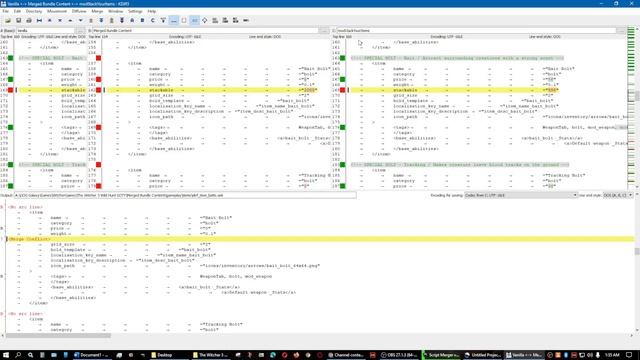Click the Output file path field
Image resolution: width=640 pixels, height=360 pixels.
point(185,196)
